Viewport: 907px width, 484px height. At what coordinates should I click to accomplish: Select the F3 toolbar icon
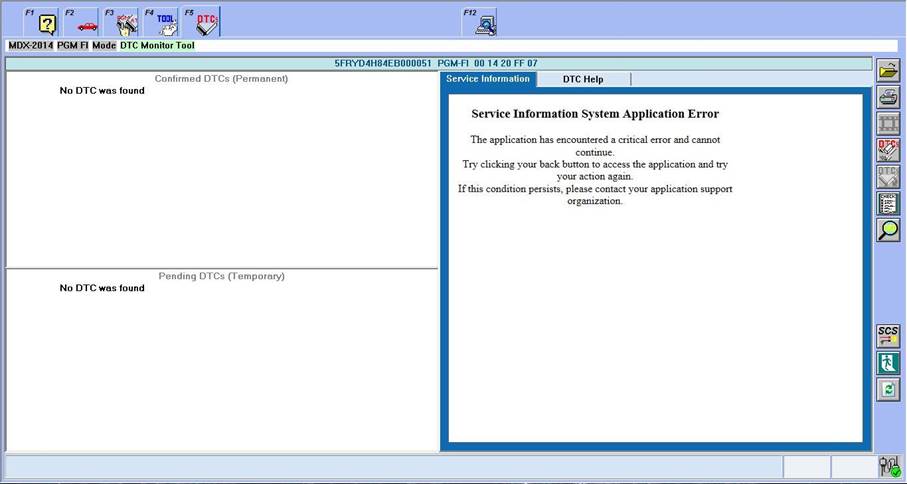click(126, 24)
